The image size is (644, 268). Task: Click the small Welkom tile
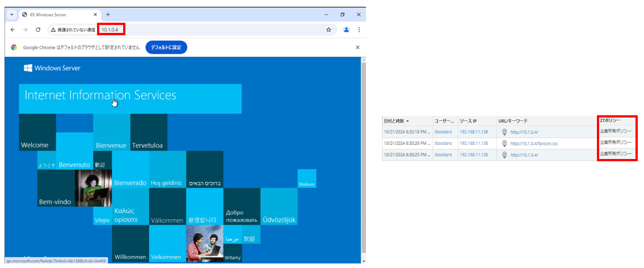click(x=307, y=178)
